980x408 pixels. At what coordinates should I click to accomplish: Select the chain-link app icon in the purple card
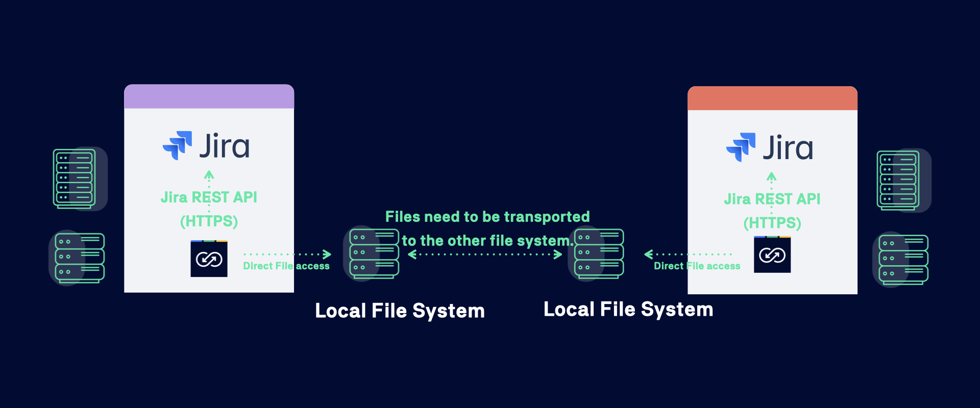coord(209,259)
